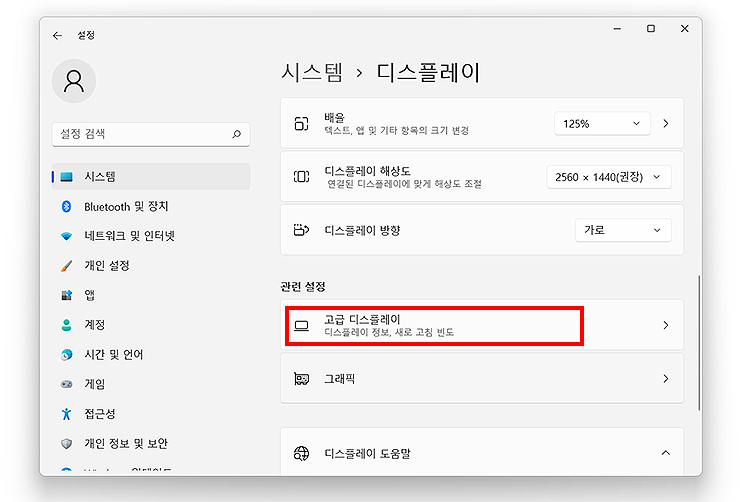Collapse the 디스플레이 도움말 section
Image resolution: width=740 pixels, height=502 pixels.
click(x=666, y=453)
